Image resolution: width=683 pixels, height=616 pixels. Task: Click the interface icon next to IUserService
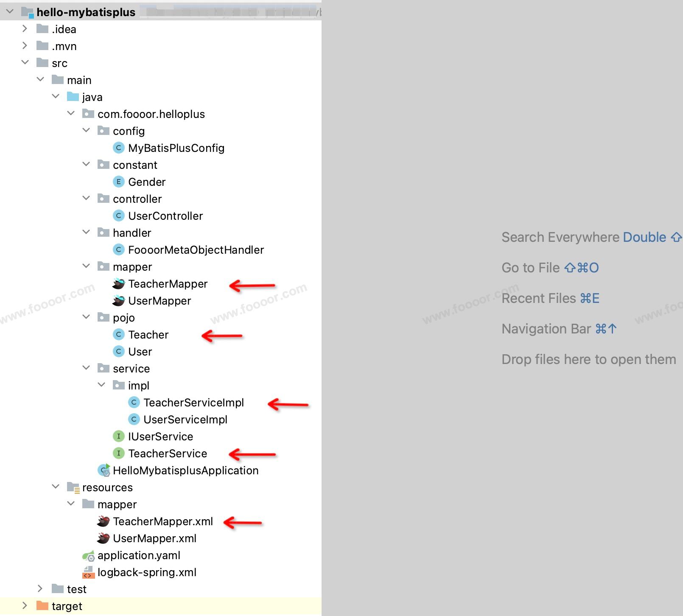(x=118, y=437)
